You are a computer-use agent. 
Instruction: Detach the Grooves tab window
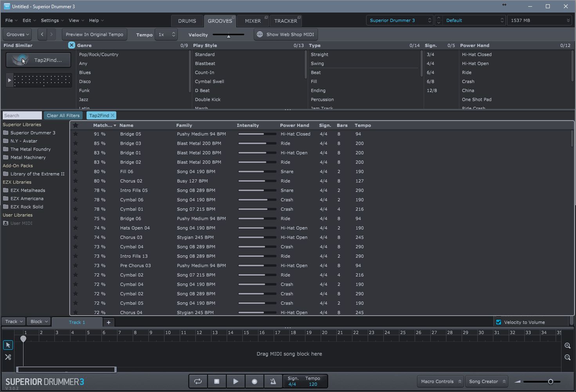pyautogui.click(x=234, y=17)
